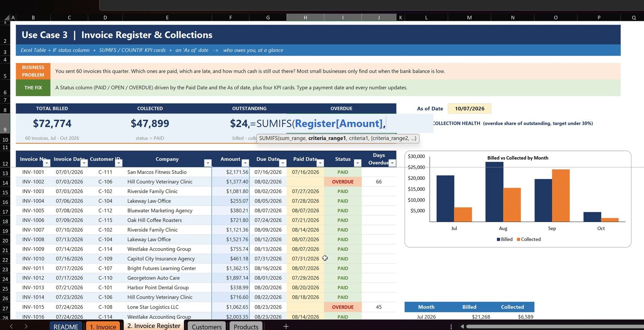Select the Billed vs Collected by Month title
Image resolution: width=644 pixels, height=330 pixels.
click(518, 158)
